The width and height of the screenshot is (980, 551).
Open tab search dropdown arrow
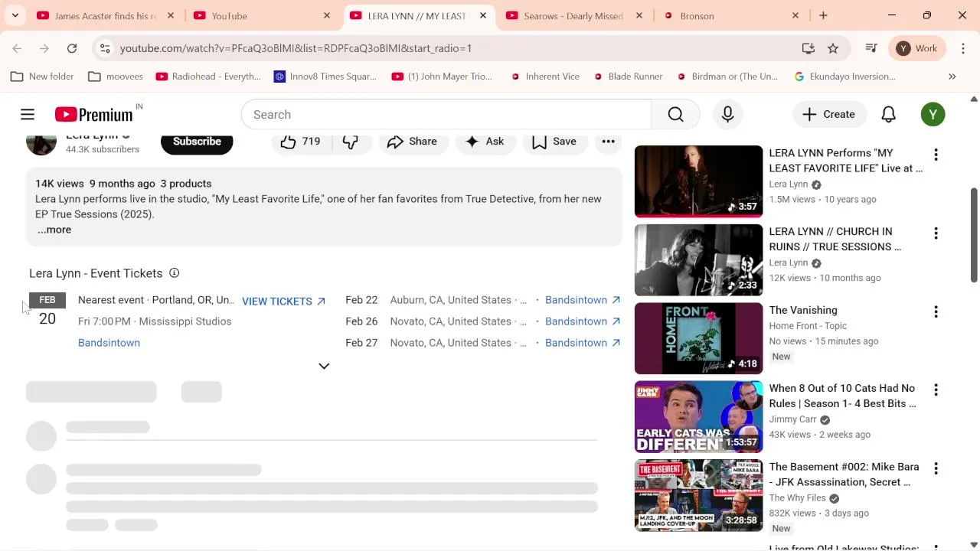point(15,15)
